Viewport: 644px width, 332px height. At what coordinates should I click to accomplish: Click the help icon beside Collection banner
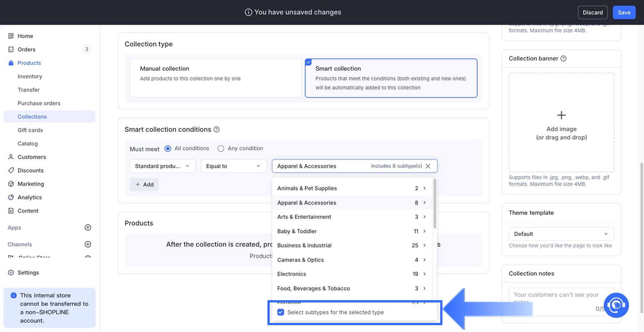point(564,58)
